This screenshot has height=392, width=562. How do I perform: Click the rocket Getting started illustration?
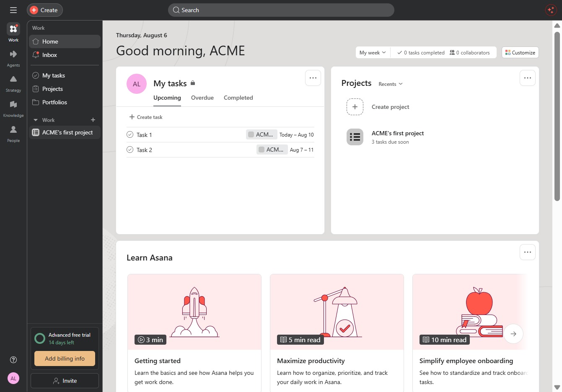[x=194, y=312]
